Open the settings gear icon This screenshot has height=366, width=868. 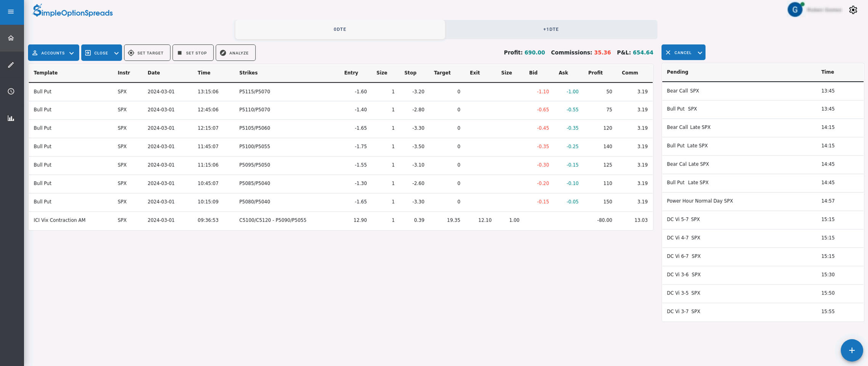tap(853, 10)
